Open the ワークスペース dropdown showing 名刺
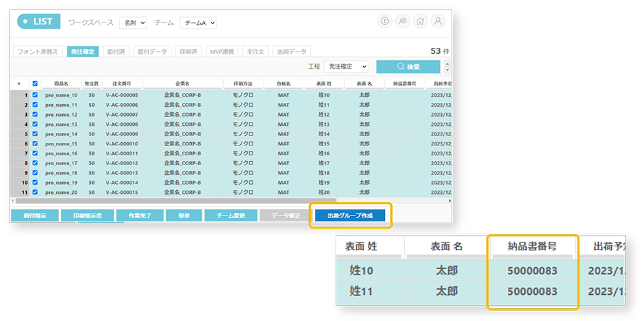The height and width of the screenshot is (321, 644). [134, 23]
